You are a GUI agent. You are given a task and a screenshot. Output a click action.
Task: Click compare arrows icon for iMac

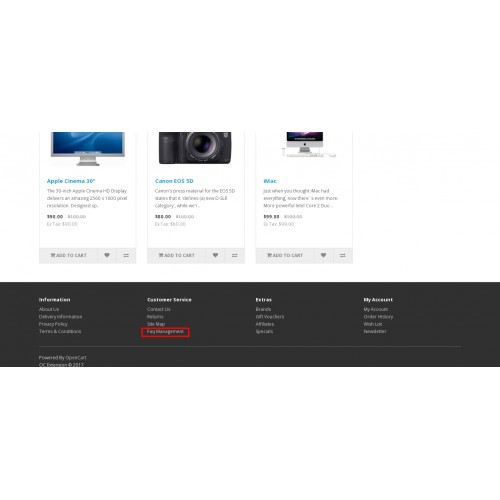coord(343,255)
